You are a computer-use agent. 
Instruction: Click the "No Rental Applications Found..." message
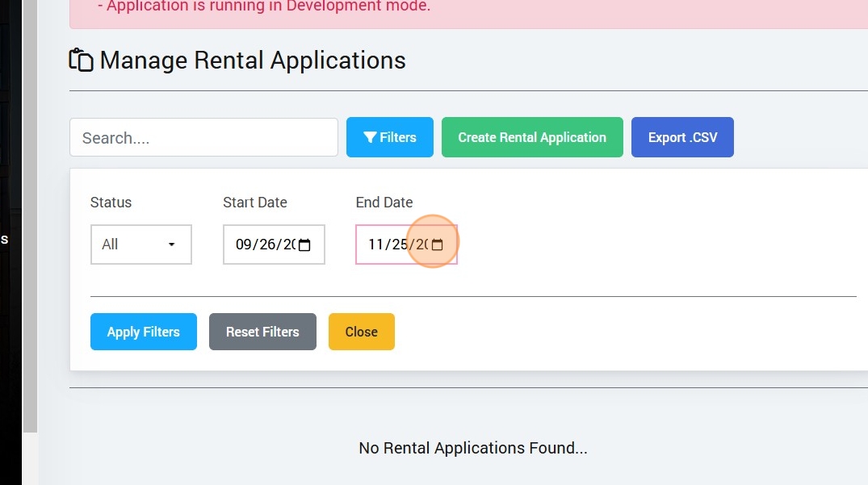(473, 448)
